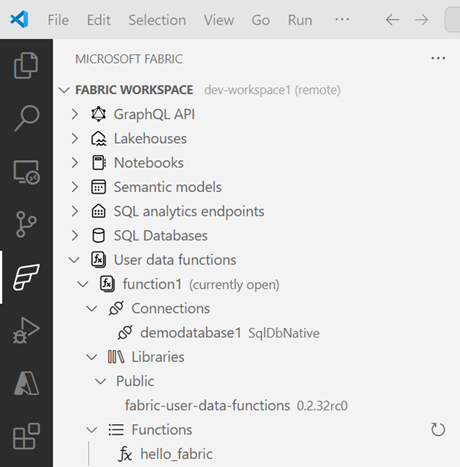Open the Remote Explorer icon
This screenshot has height=467, width=460.
point(26,172)
